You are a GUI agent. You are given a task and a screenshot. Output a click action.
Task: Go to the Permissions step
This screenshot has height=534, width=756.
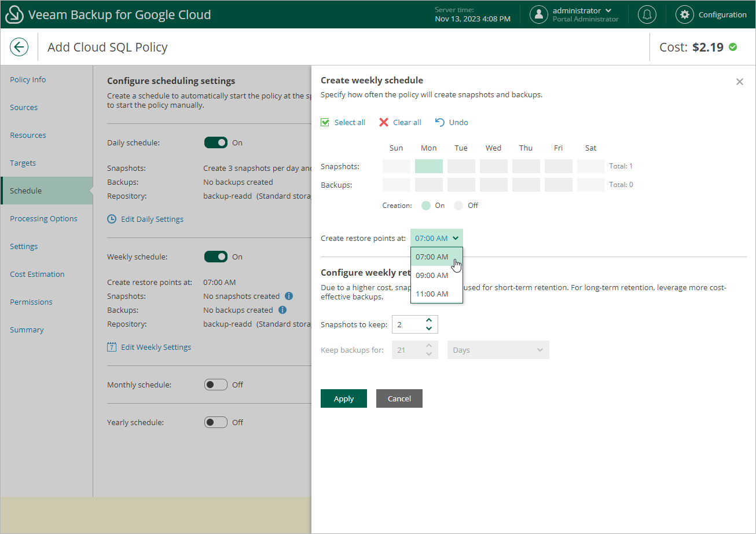click(46, 302)
